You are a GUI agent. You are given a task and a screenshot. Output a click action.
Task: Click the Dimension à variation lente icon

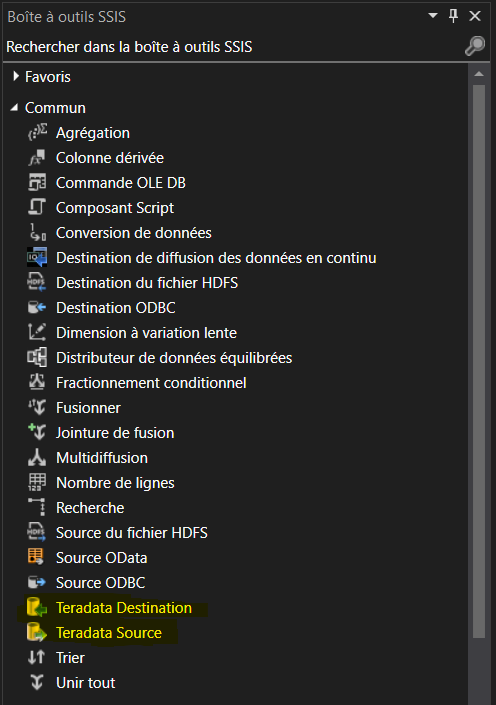pos(37,333)
